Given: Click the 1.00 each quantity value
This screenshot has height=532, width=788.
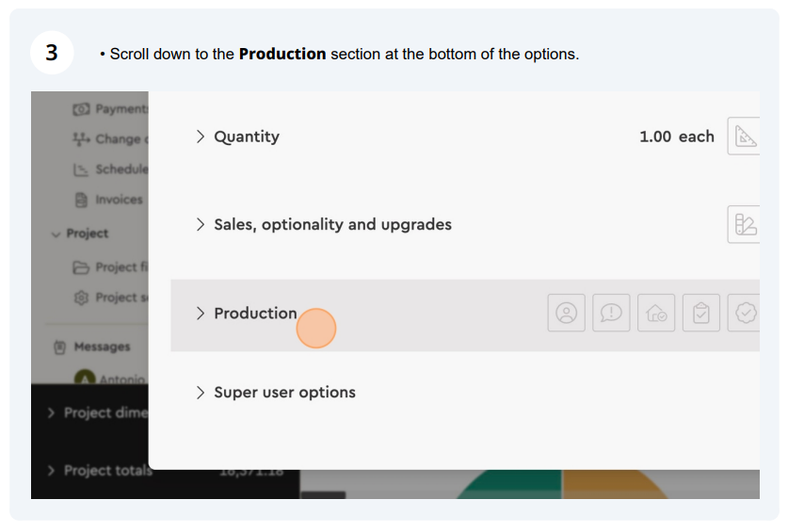Looking at the screenshot, I should tap(676, 137).
